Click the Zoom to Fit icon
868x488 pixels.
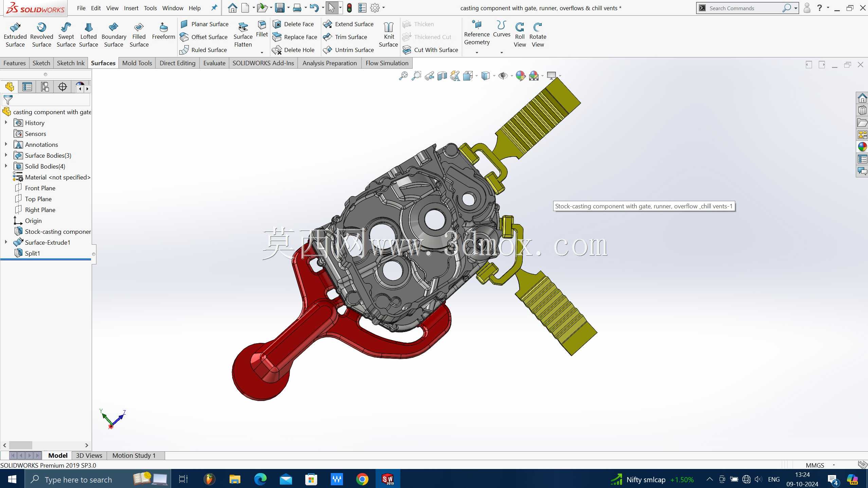point(403,76)
